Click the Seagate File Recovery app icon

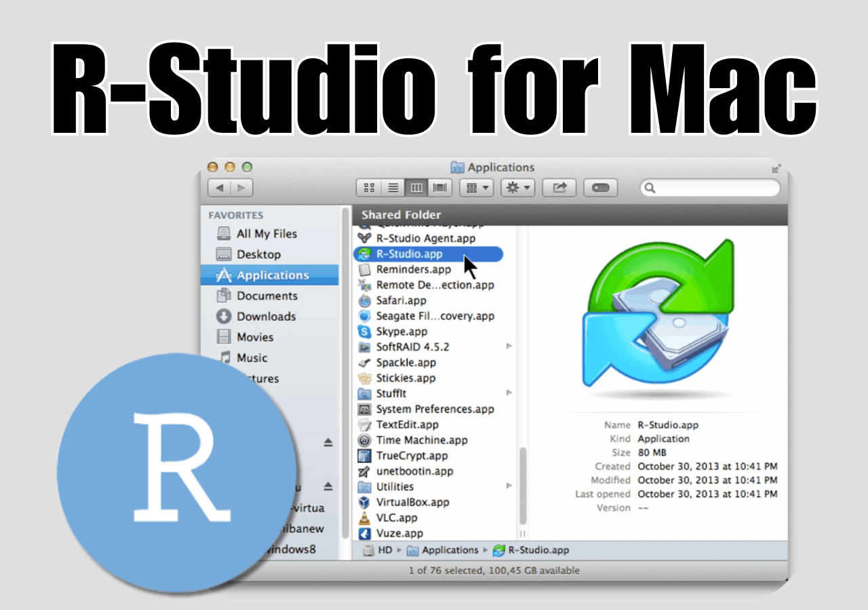(365, 316)
